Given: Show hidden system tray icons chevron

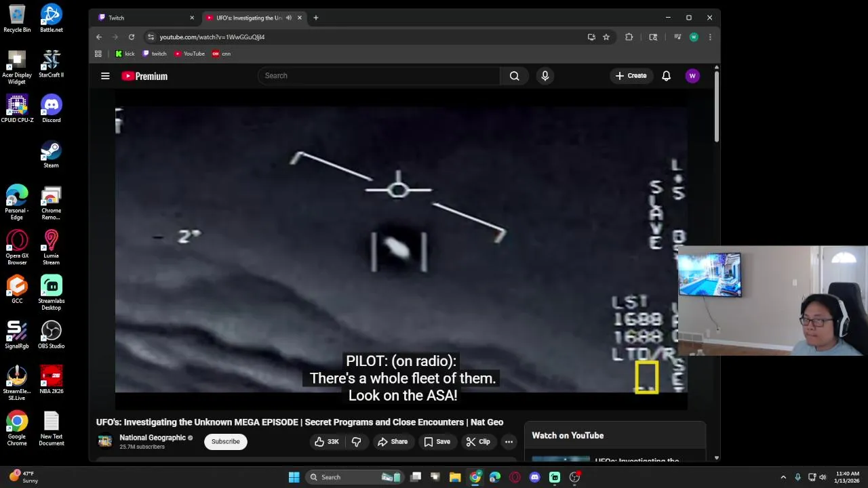Looking at the screenshot, I should (x=783, y=477).
